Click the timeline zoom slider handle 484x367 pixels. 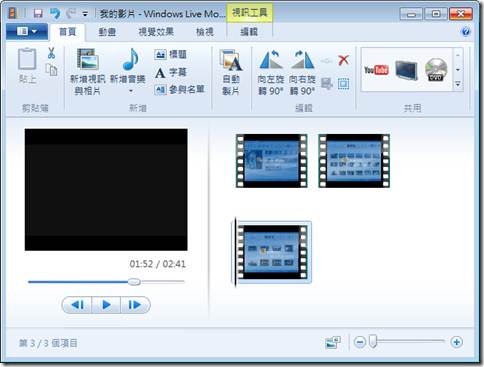click(x=373, y=342)
